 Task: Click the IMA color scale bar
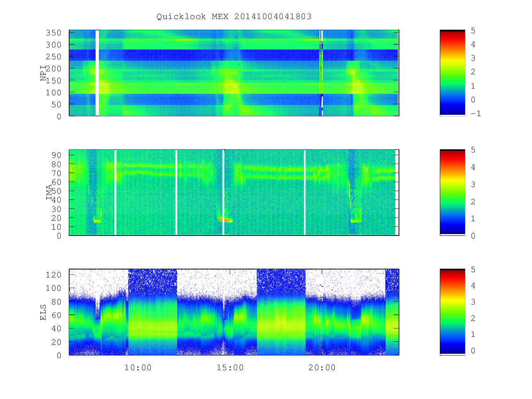pos(452,192)
